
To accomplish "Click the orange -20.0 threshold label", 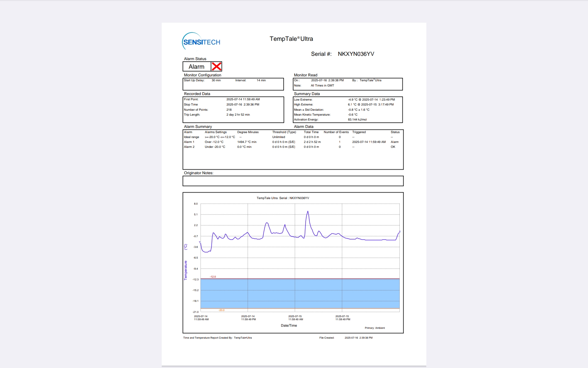I will pyautogui.click(x=221, y=310).
